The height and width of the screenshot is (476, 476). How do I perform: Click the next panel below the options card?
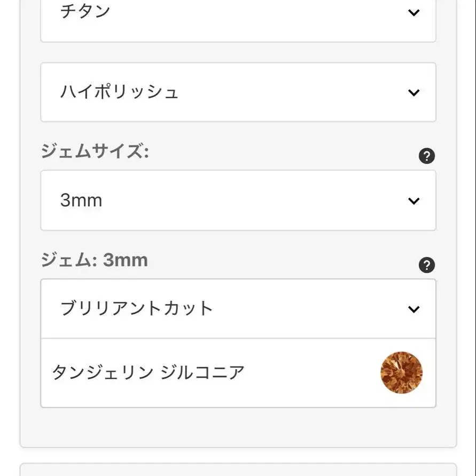pyautogui.click(x=238, y=470)
